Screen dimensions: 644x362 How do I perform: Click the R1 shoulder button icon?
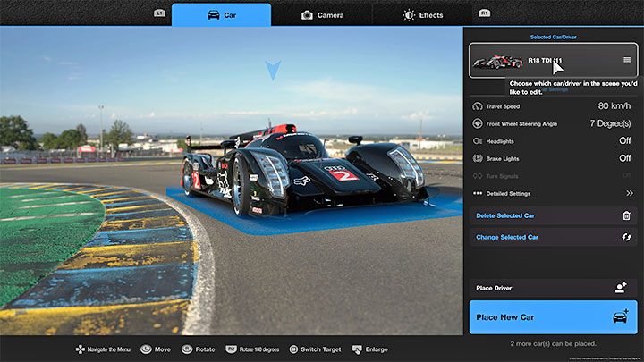pyautogui.click(x=484, y=14)
